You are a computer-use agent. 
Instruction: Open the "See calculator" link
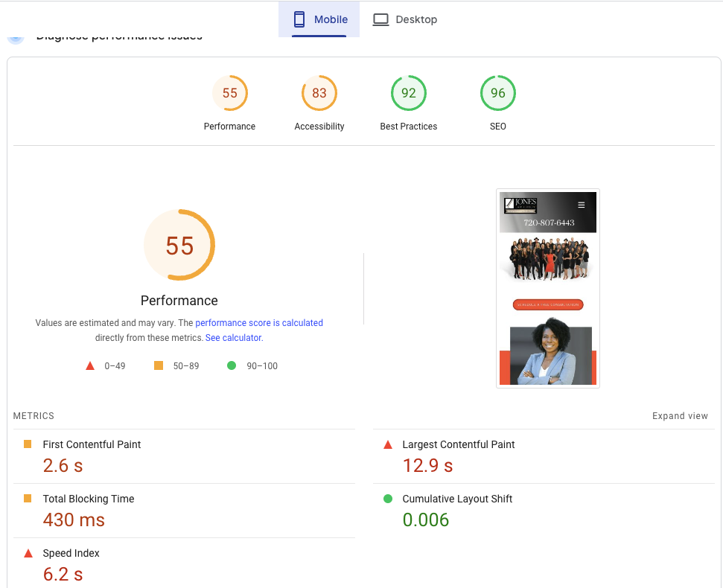(x=233, y=338)
